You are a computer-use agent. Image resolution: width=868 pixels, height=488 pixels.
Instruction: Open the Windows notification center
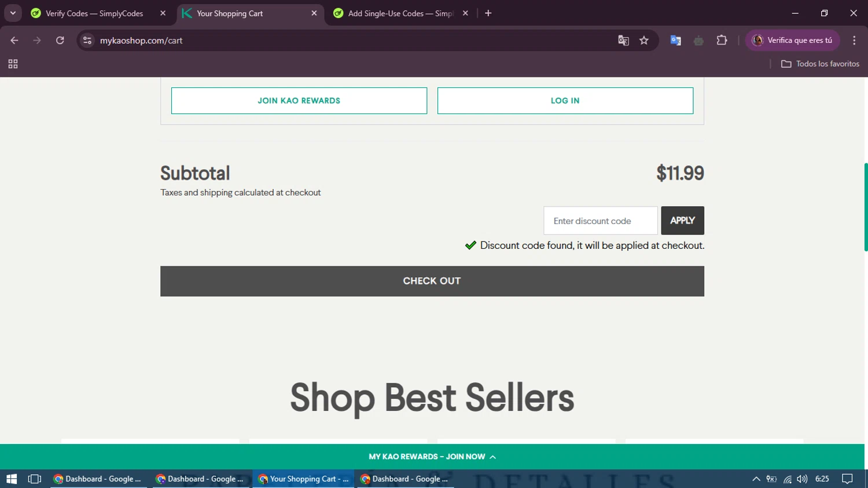pyautogui.click(x=847, y=479)
